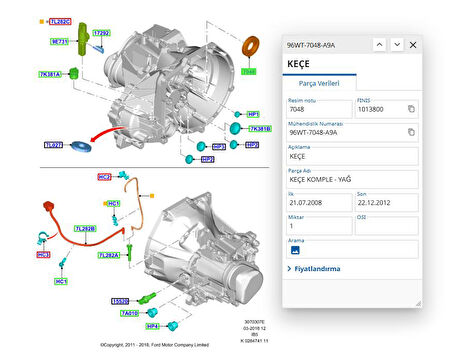Select the 15520 callout label

pos(120,301)
